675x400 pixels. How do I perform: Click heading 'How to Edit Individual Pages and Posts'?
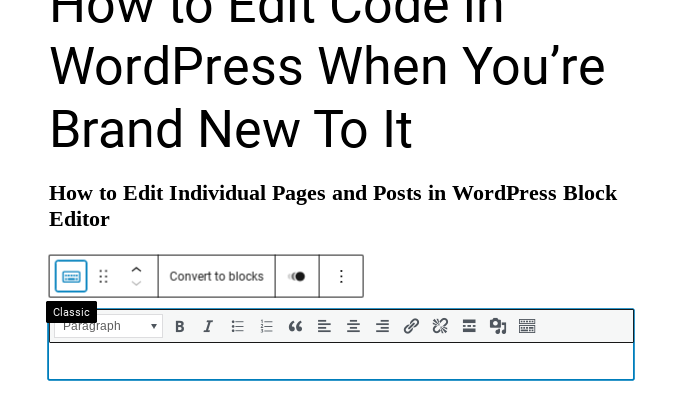coord(333,206)
